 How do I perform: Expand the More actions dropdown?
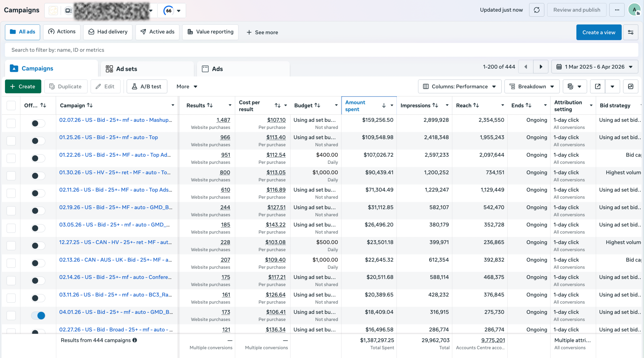[x=187, y=87]
